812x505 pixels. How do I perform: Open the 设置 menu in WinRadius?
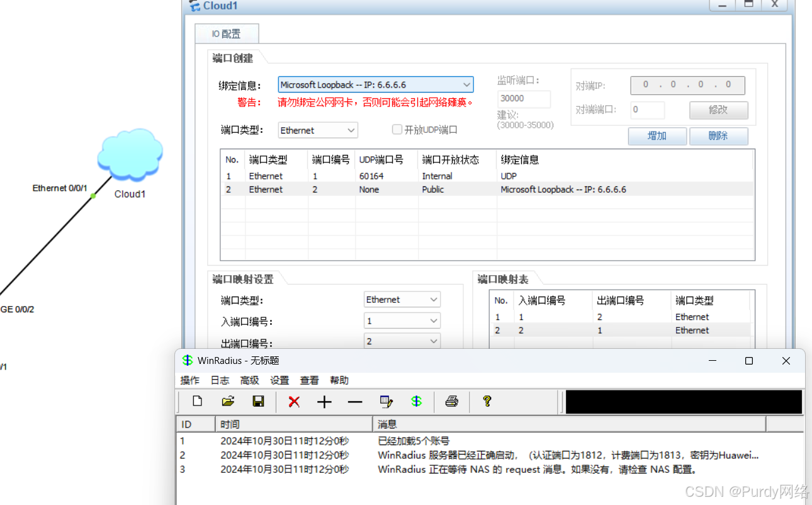(279, 380)
